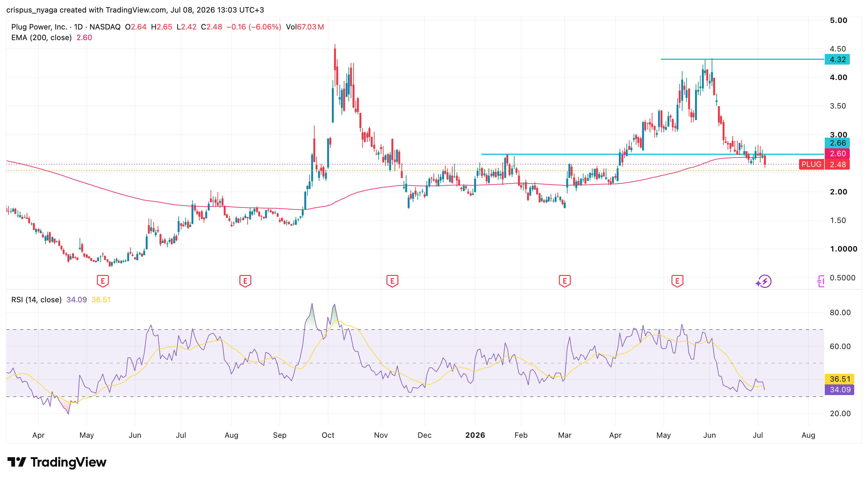The image size is (868, 481).
Task: Click the Vol 67.03 M value
Action: (305, 27)
